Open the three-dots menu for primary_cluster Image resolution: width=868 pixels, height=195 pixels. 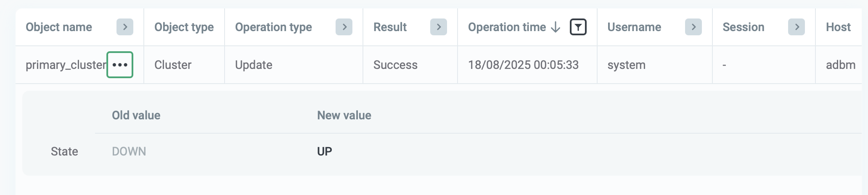coord(120,65)
